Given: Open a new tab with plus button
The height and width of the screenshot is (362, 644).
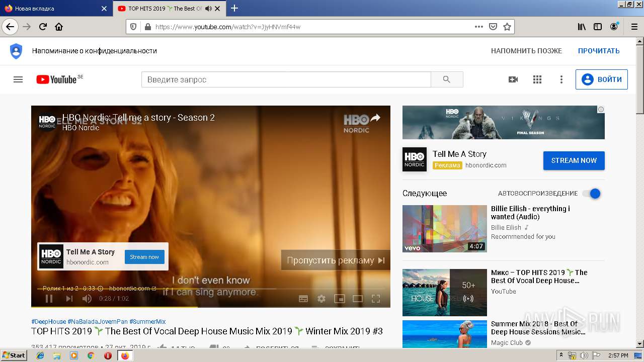Looking at the screenshot, I should point(234,8).
